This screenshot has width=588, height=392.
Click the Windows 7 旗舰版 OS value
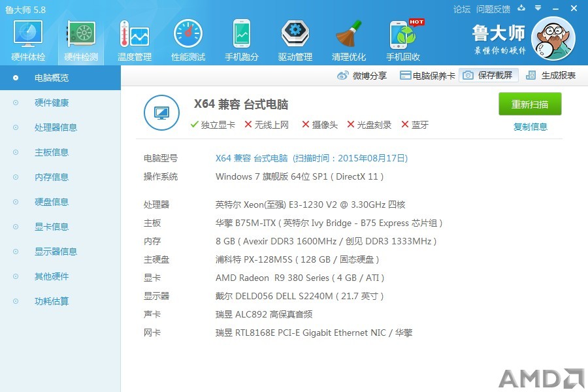coord(300,176)
